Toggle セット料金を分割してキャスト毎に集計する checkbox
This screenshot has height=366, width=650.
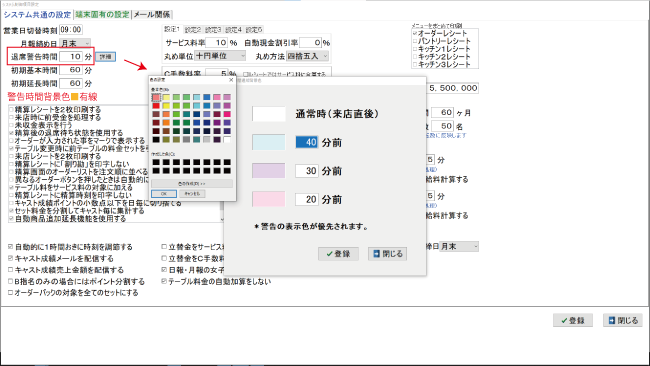click(11, 211)
